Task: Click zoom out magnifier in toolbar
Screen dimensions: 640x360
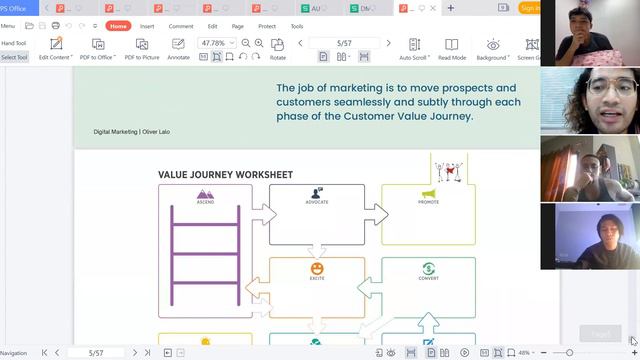Action: pos(246,43)
